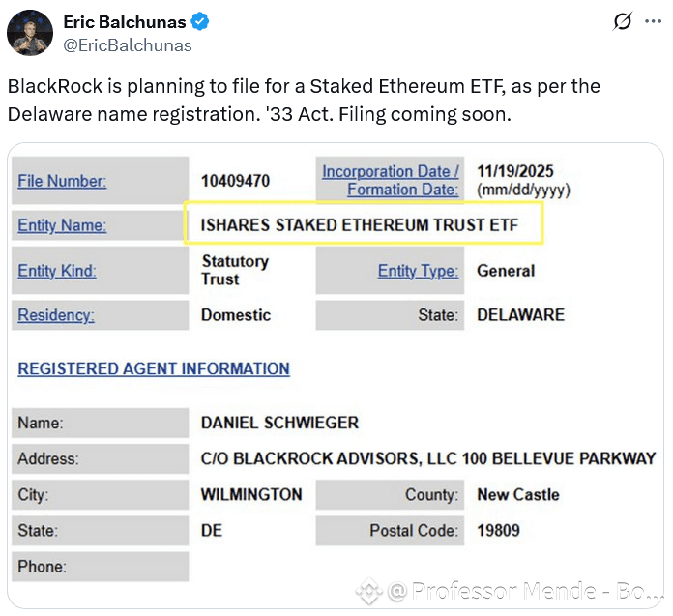Click the blue verified badge
The image size is (673, 616).
[199, 22]
